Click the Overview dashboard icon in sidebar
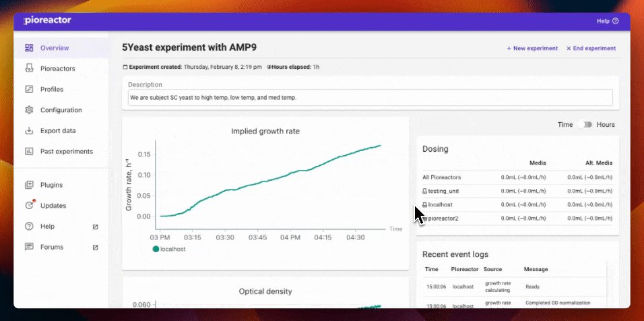Image resolution: width=644 pixels, height=321 pixels. 29,48
